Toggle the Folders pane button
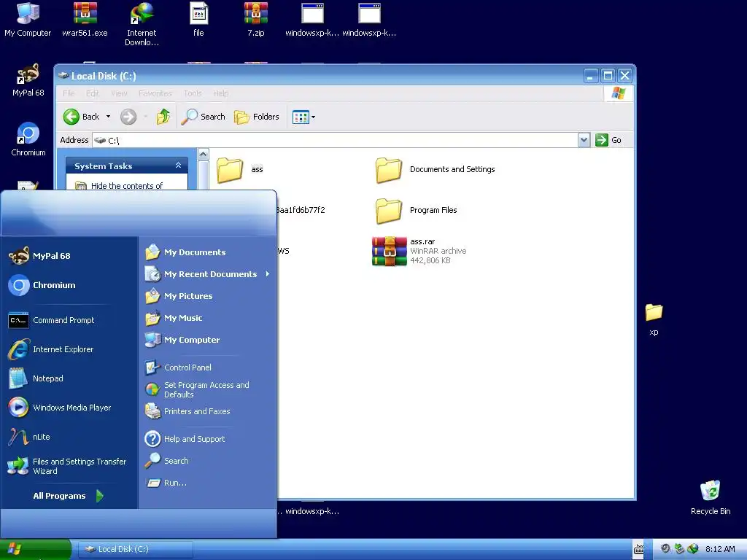The width and height of the screenshot is (747, 560). tap(257, 117)
